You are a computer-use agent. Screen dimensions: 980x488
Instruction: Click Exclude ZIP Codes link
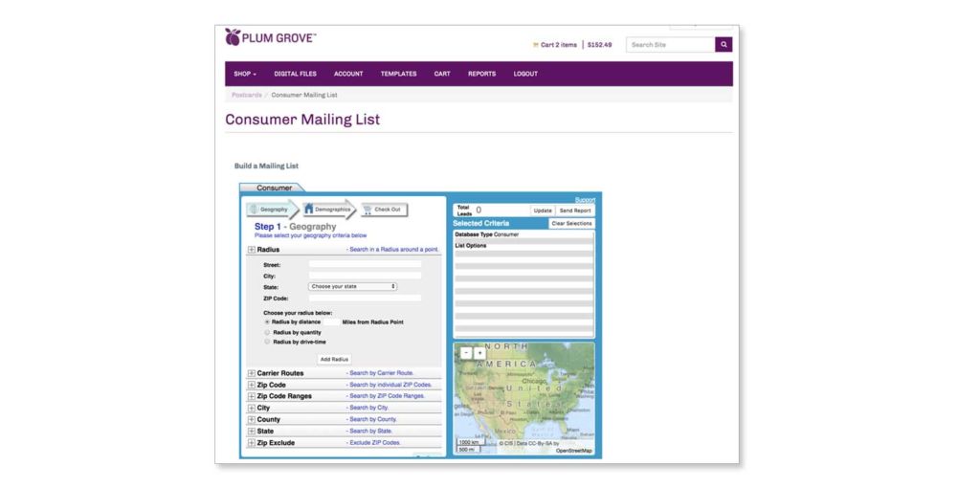375,443
